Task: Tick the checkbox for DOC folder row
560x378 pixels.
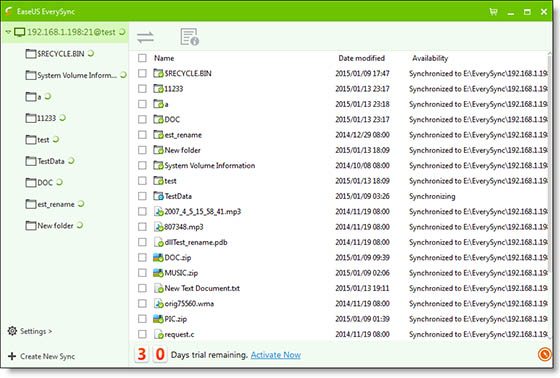Action: point(142,119)
